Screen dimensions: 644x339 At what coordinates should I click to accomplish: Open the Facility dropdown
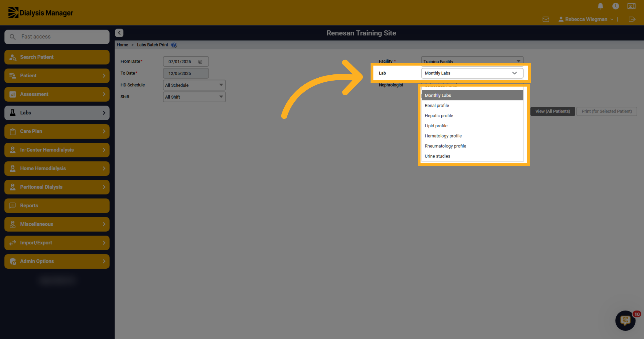[472, 61]
